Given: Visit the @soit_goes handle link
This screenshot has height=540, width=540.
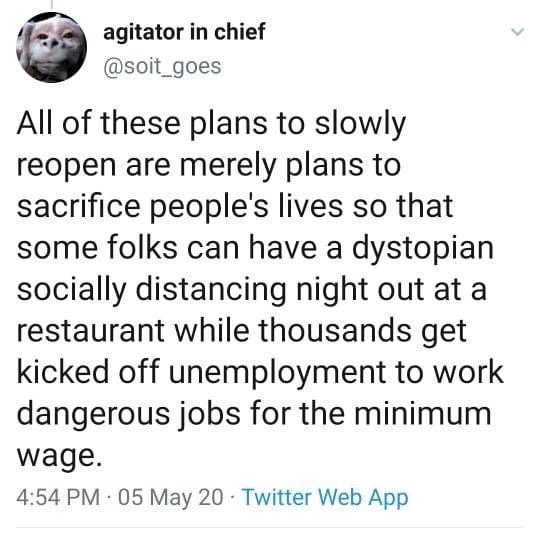Looking at the screenshot, I should tap(162, 66).
